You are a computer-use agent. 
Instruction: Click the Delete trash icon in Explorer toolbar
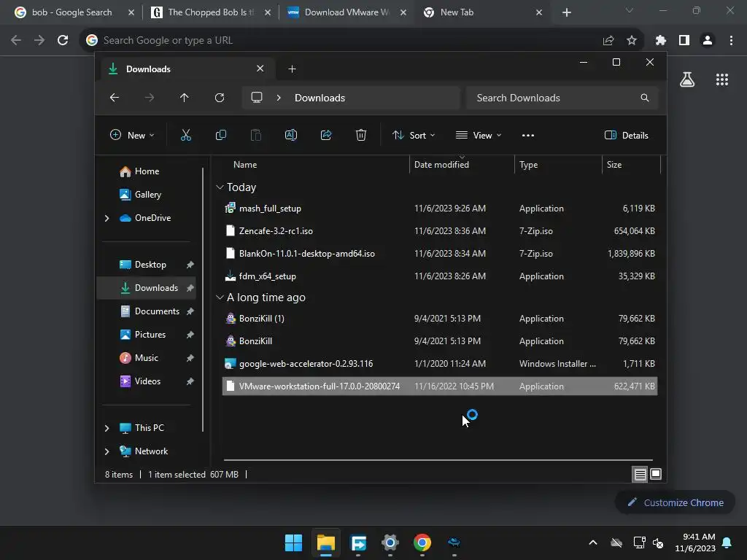pos(361,135)
